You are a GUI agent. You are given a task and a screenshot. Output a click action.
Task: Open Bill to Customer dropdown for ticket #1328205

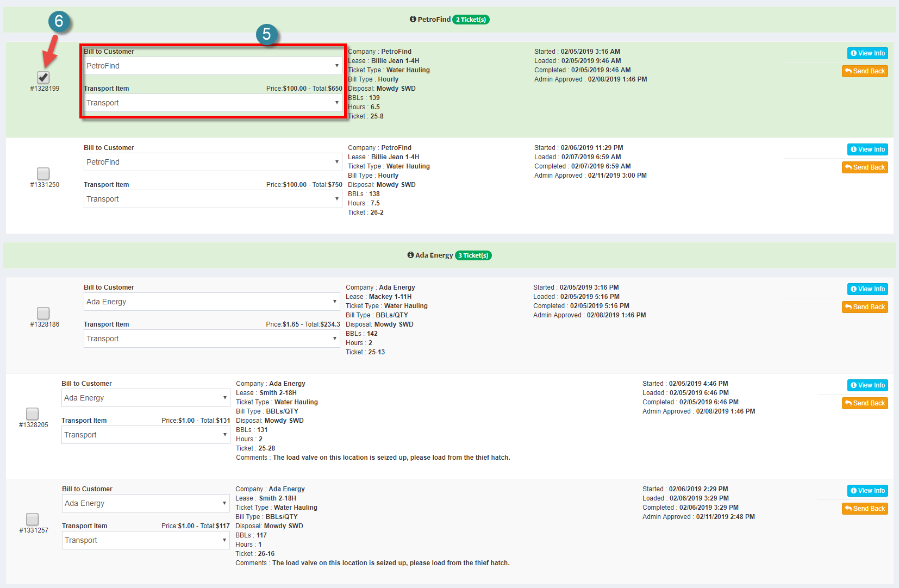(146, 398)
